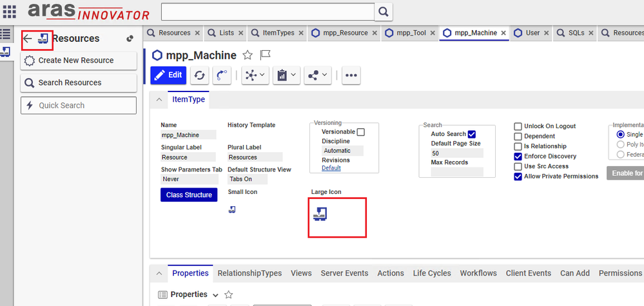Open the more options ellipsis button
Screen dimensions: 644x306
pos(351,75)
